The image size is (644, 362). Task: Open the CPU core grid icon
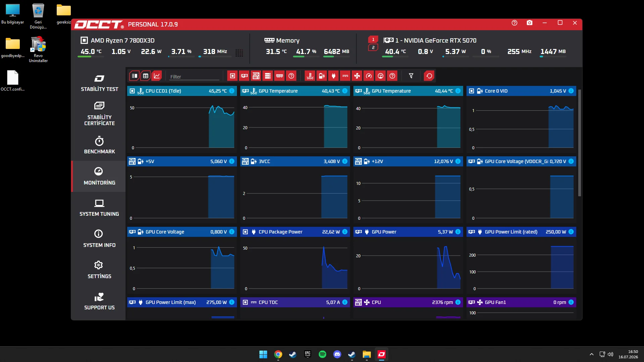point(239,53)
